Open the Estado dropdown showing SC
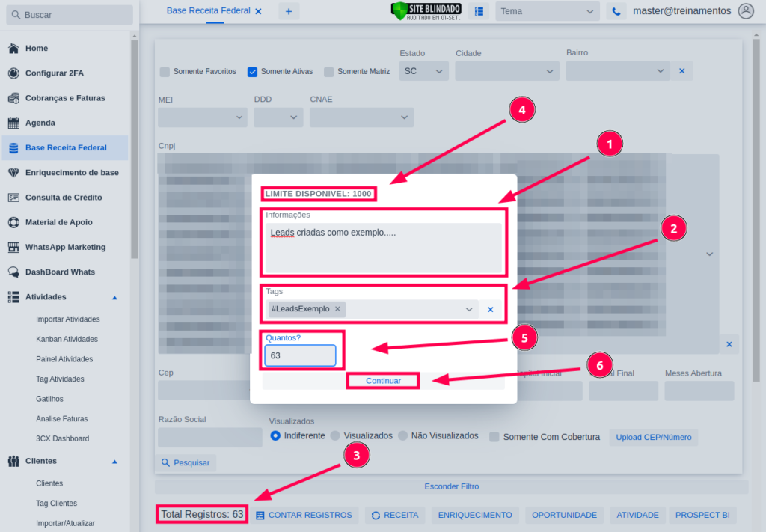 [x=423, y=71]
